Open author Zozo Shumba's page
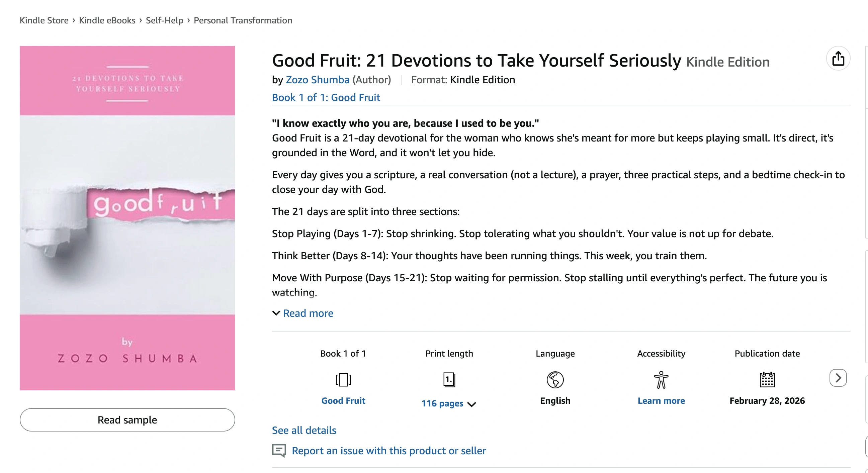This screenshot has height=473, width=868. click(318, 80)
